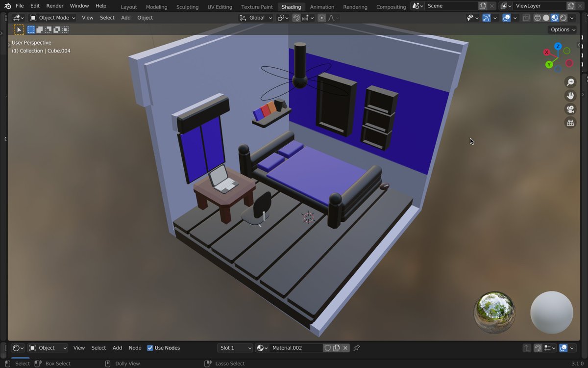This screenshot has height=368, width=588.
Task: Open object visibility and selectability dropdown
Action: click(472, 18)
